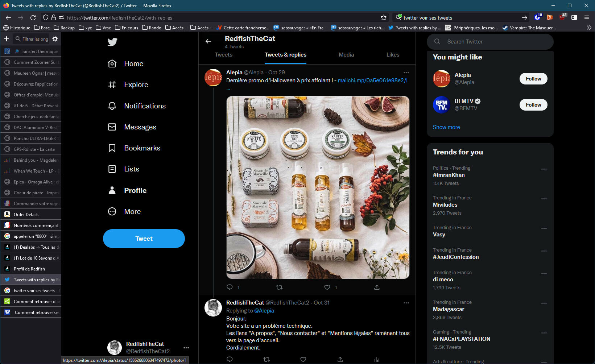
Task: Open options for the Vasy trend
Action: pyautogui.click(x=544, y=228)
